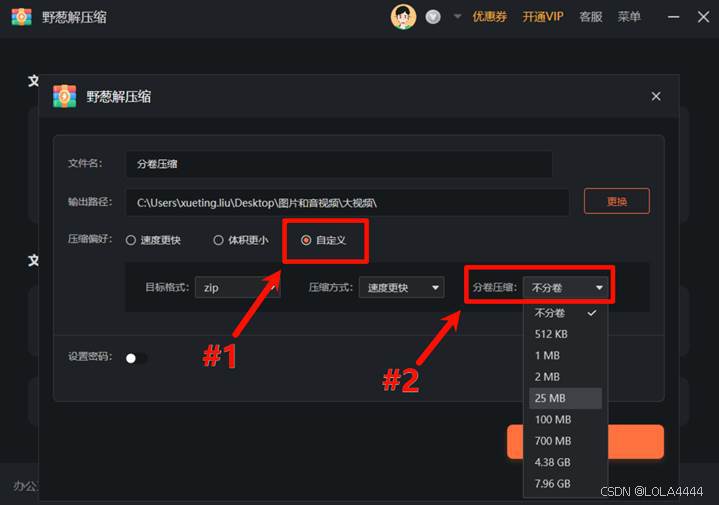Click the 输出路径 path field

point(347,202)
